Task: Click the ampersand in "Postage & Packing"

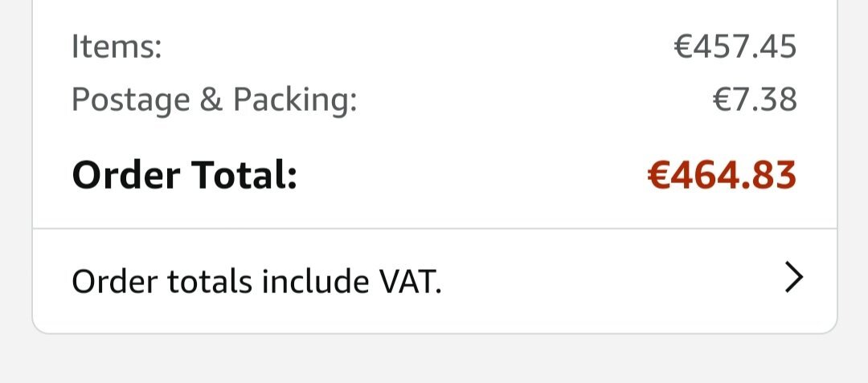Action: pyautogui.click(x=212, y=100)
